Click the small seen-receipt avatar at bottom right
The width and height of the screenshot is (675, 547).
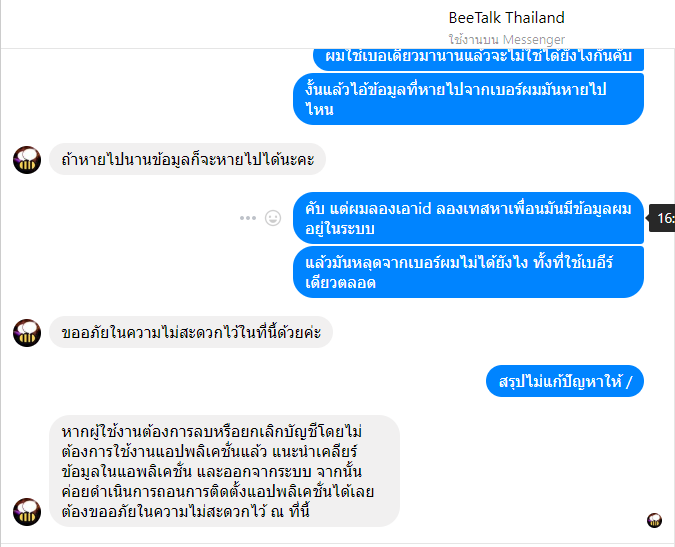coord(654,520)
